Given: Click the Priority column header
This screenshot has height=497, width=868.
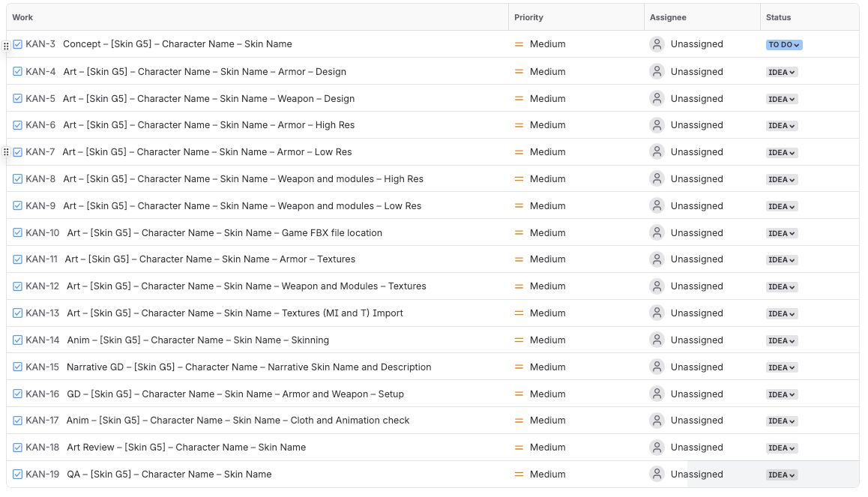Looking at the screenshot, I should tap(528, 17).
